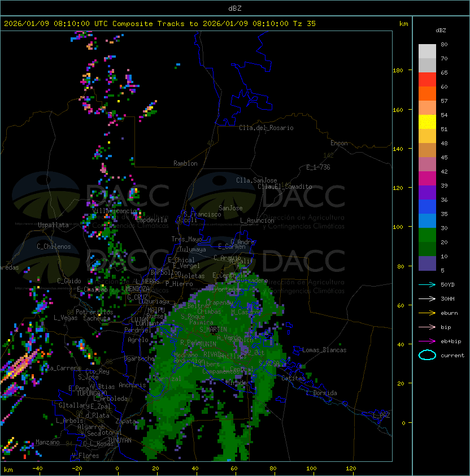Click the L_PAZ place label
Screen dimensions: 470x476
click(x=381, y=415)
